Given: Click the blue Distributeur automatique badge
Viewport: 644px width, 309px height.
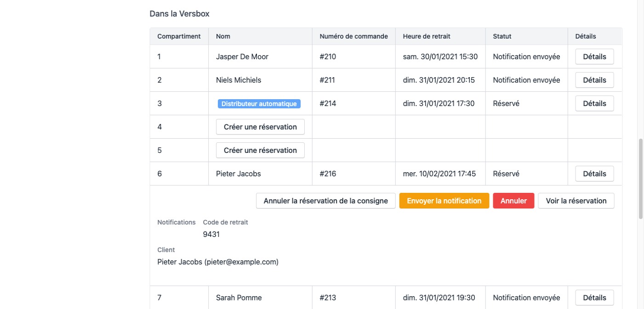Looking at the screenshot, I should click(259, 104).
